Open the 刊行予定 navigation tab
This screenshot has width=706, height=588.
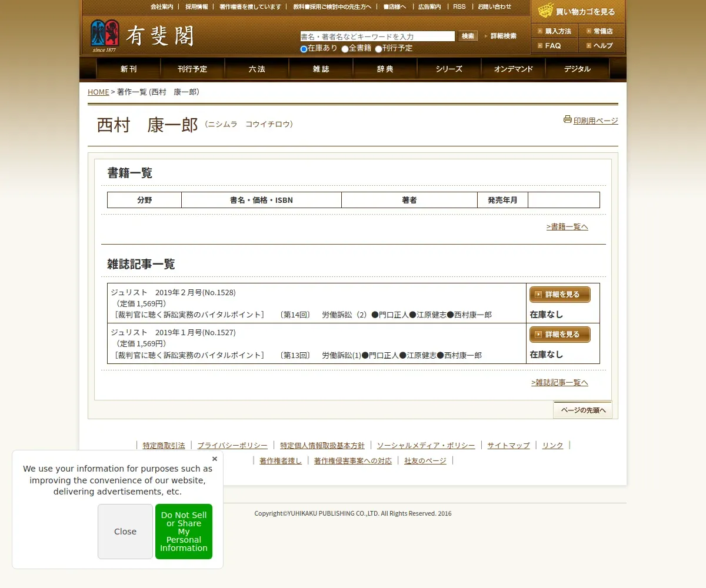192,69
